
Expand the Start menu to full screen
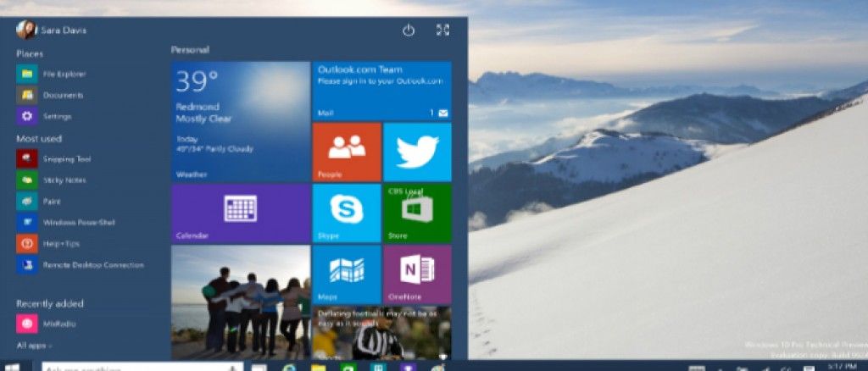point(442,30)
